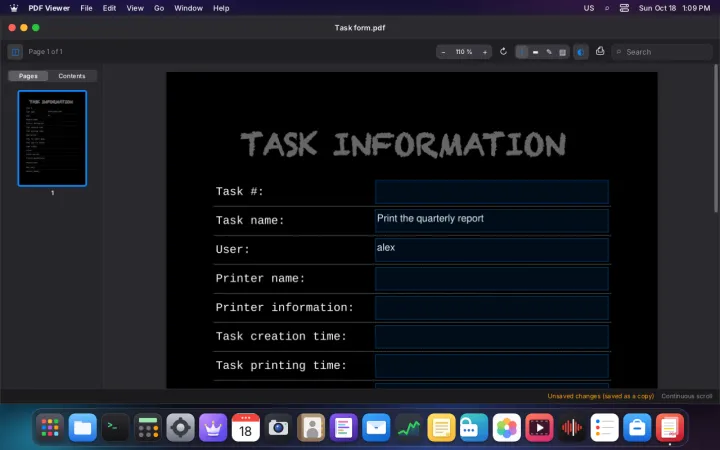Open the purple text editor dock icon
Image resolution: width=720 pixels, height=450 pixels.
(343, 428)
